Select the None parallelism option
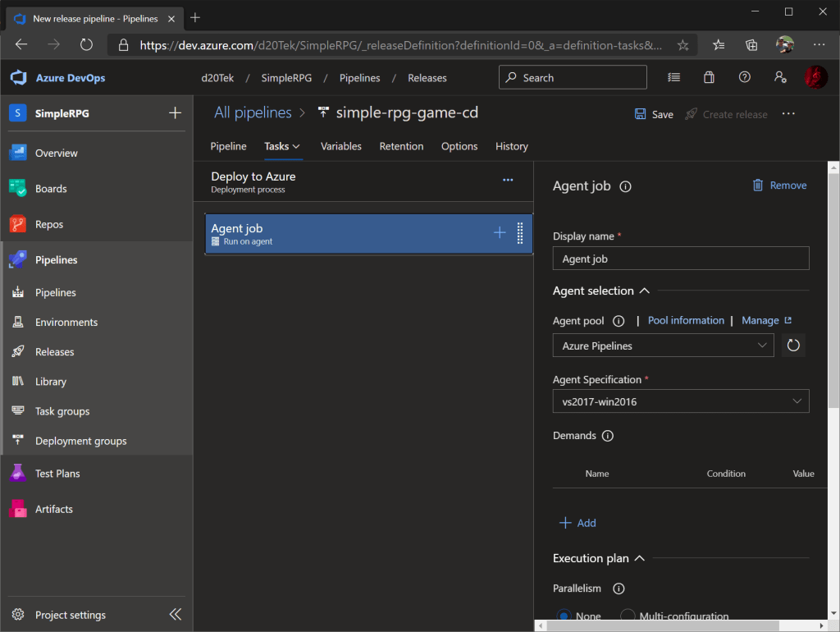 pyautogui.click(x=564, y=616)
